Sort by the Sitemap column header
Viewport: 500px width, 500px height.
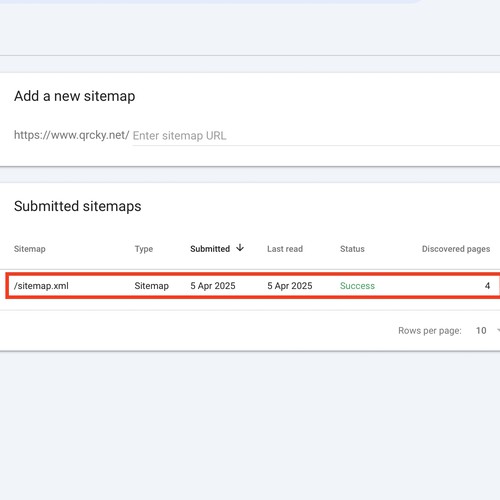coord(30,249)
